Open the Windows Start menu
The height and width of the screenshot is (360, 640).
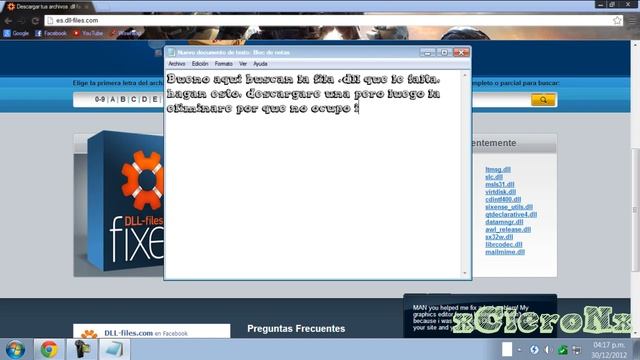[16, 350]
